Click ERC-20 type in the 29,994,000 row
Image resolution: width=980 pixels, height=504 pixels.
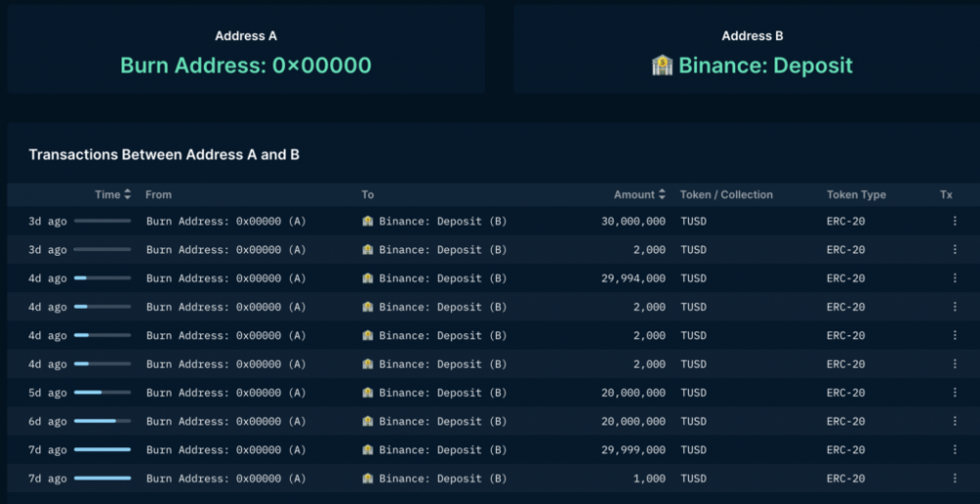point(846,278)
